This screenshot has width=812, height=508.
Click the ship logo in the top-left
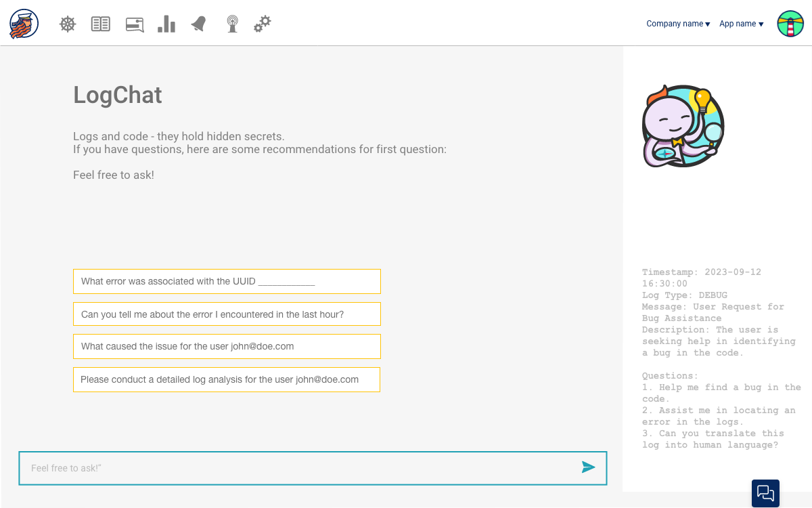tap(23, 23)
